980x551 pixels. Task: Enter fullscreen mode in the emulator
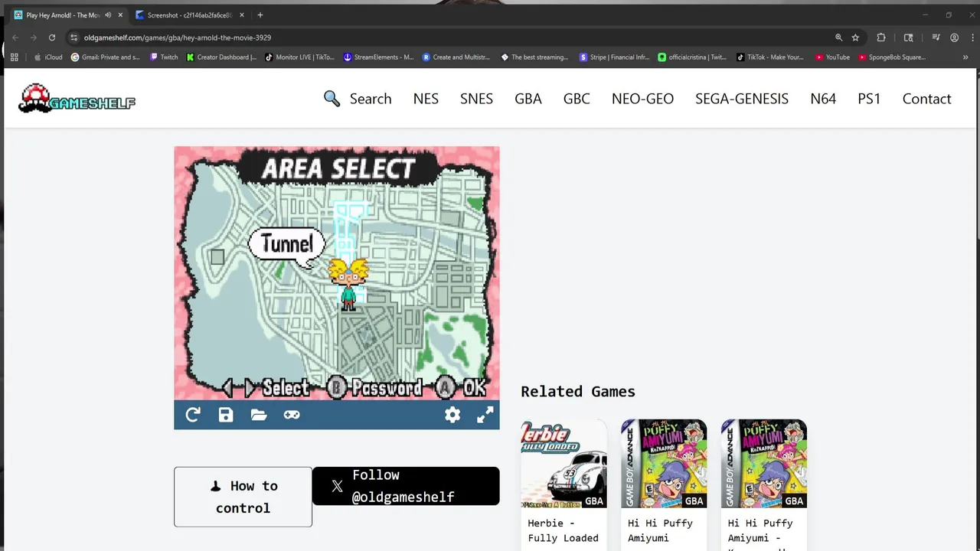(x=485, y=415)
